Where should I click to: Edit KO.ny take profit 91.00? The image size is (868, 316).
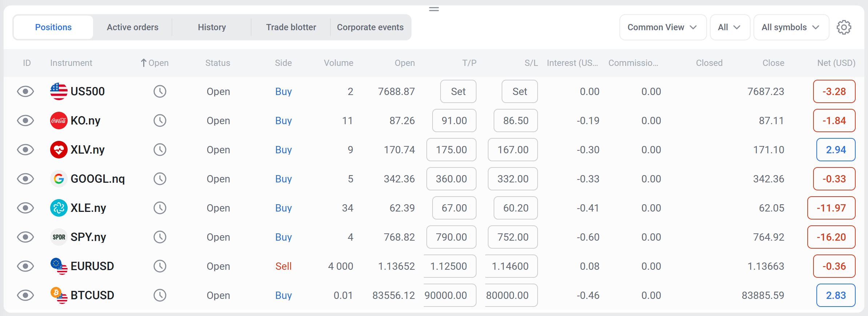pyautogui.click(x=454, y=121)
